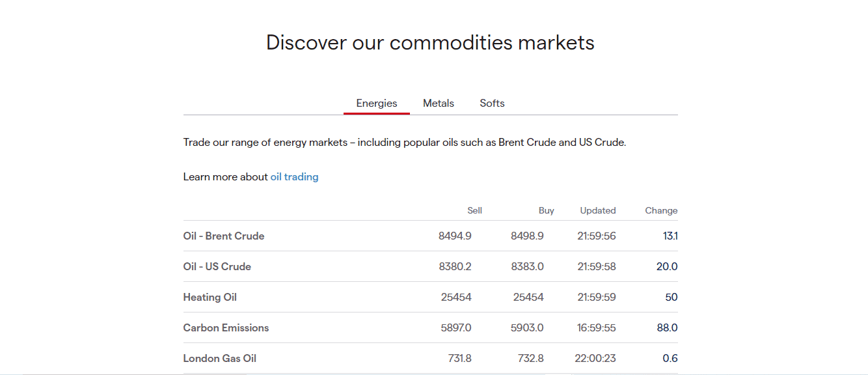Click US Crude buy price 8383.0
Viewport: 868px width, 375px height.
tap(527, 266)
